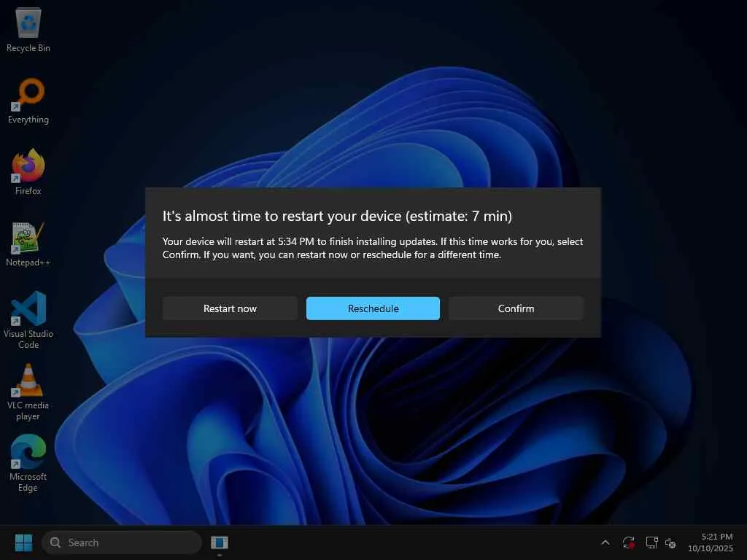Click the search magnifier icon in taskbar

tap(55, 542)
